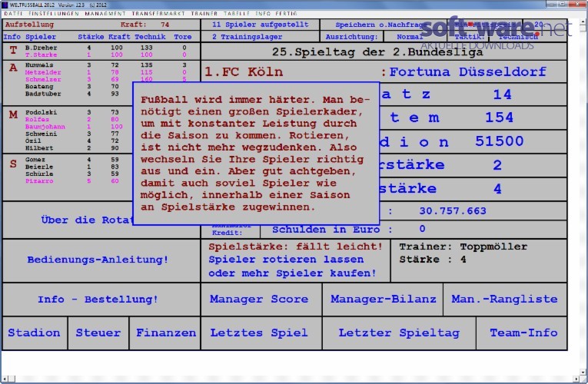Click the Trainer: Toppmöller info
The height and width of the screenshot is (384, 588).
pyautogui.click(x=463, y=247)
